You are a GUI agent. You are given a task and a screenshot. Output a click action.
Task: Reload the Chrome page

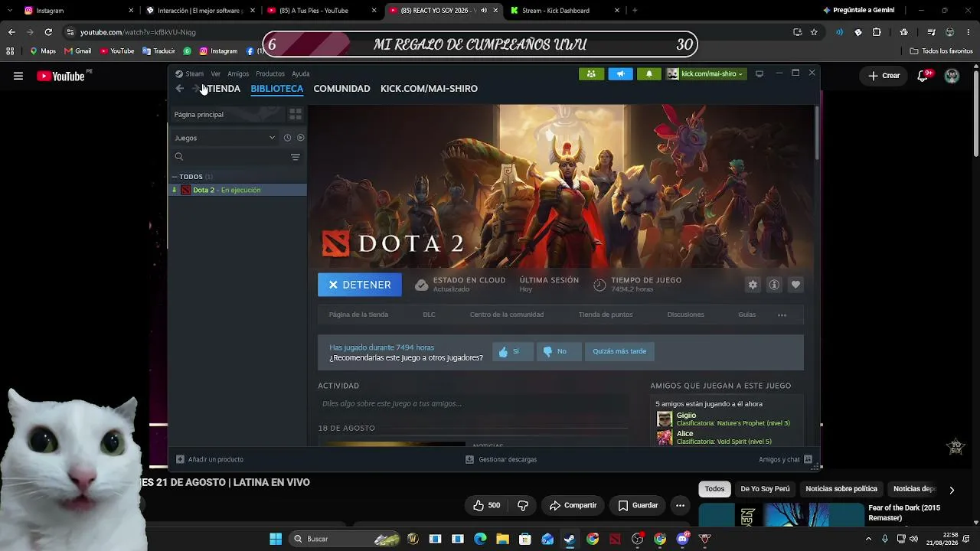48,32
